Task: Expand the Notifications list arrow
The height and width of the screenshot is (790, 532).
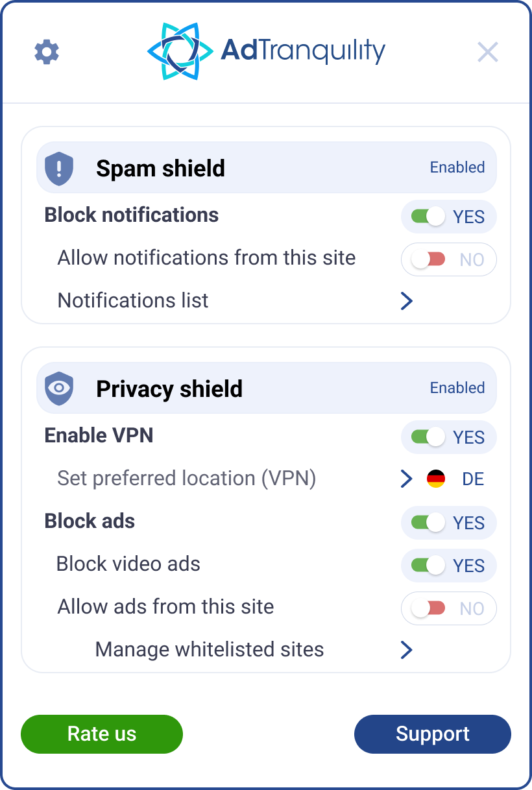Action: click(x=407, y=301)
